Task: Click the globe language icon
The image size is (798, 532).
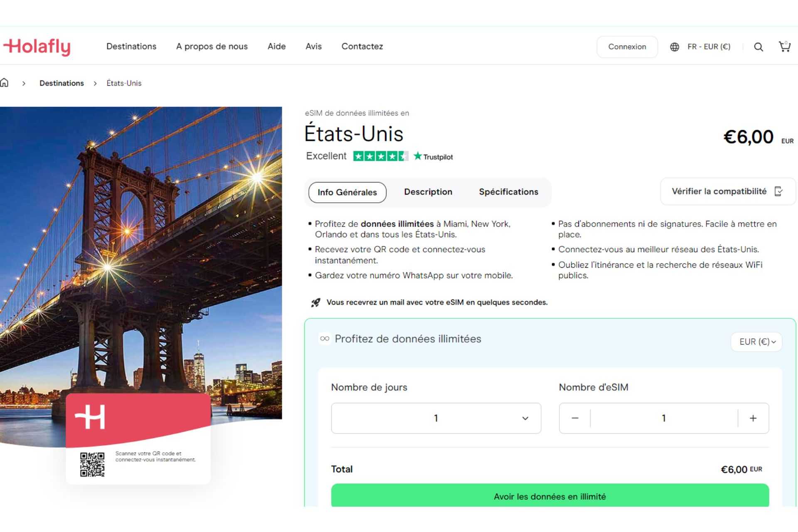Action: click(x=675, y=47)
